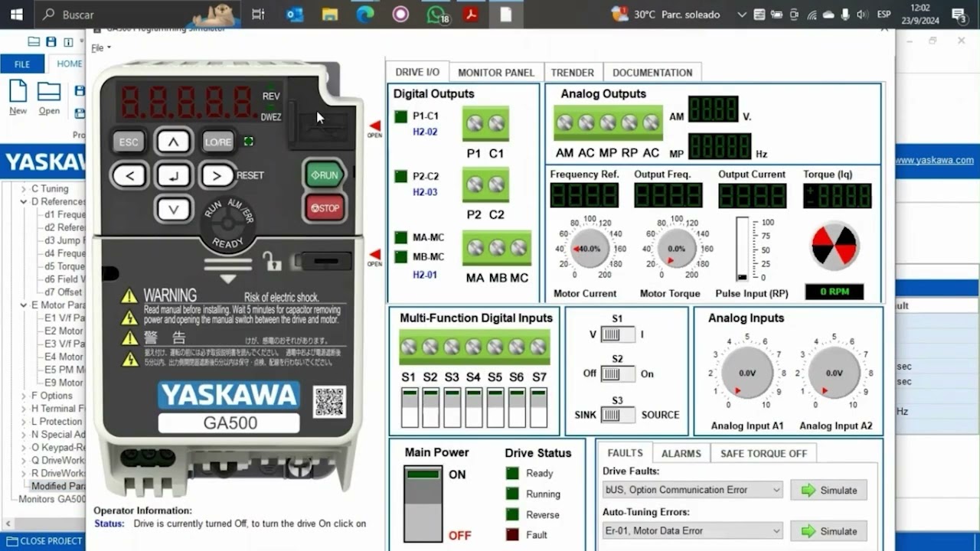980x551 pixels.
Task: Click the left arrow keypad button
Action: pyautogui.click(x=129, y=175)
